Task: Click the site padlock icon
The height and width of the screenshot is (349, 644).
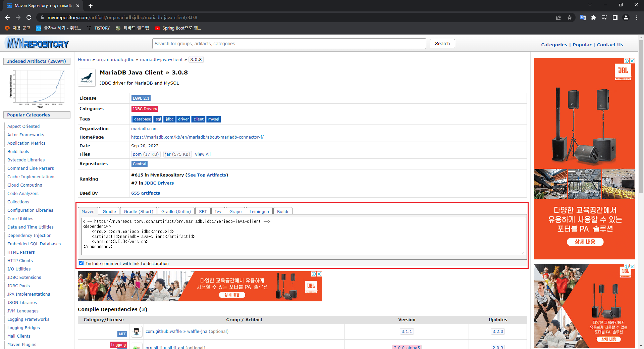Action: 42,17
